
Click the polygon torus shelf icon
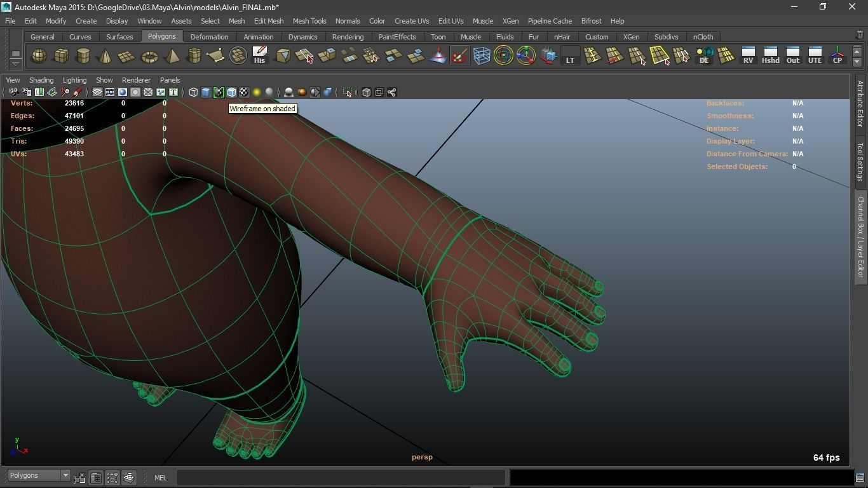tap(149, 57)
